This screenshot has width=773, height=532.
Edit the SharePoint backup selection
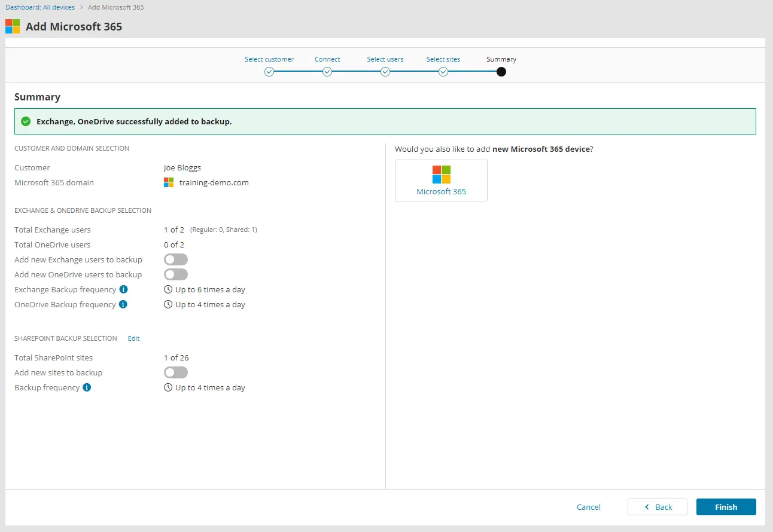pyautogui.click(x=133, y=338)
